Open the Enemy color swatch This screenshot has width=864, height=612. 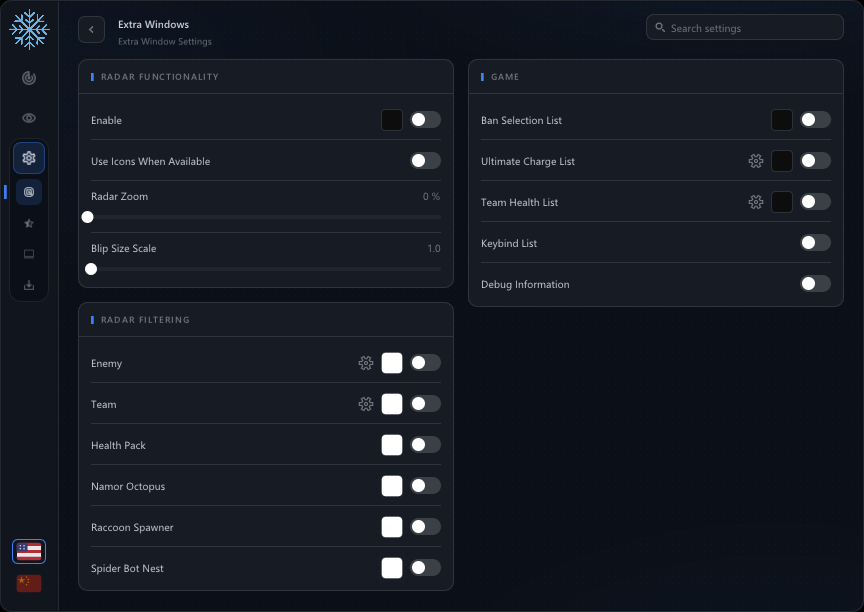coord(392,363)
